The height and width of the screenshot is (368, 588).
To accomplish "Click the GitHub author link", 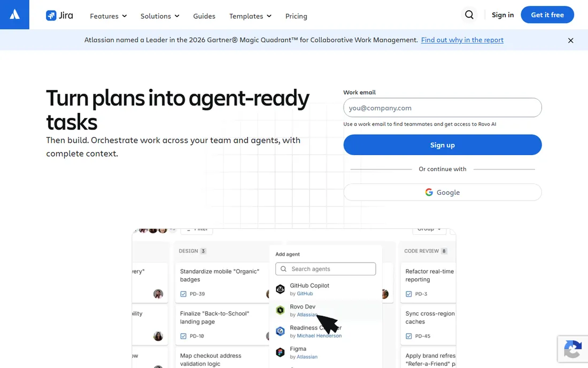I will pos(305,294).
